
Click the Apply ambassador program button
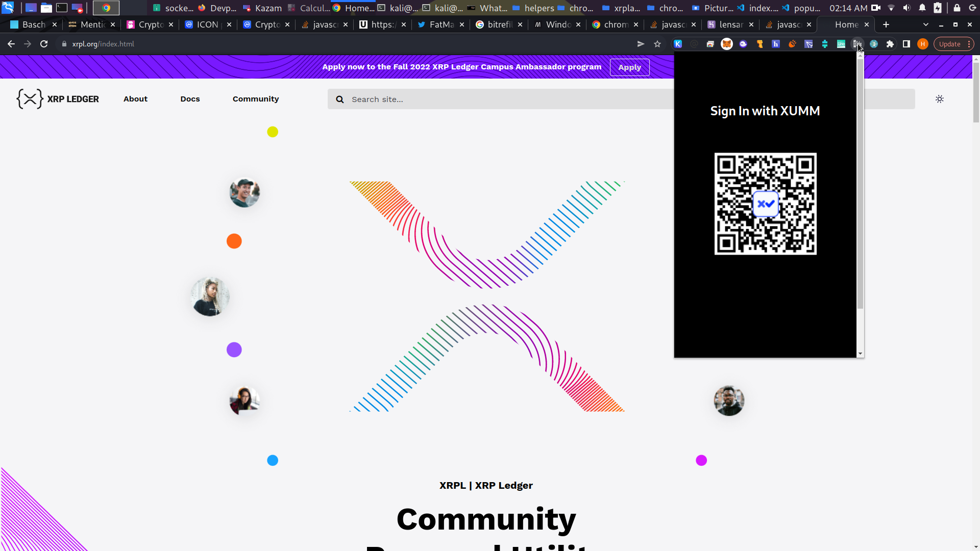coord(629,67)
